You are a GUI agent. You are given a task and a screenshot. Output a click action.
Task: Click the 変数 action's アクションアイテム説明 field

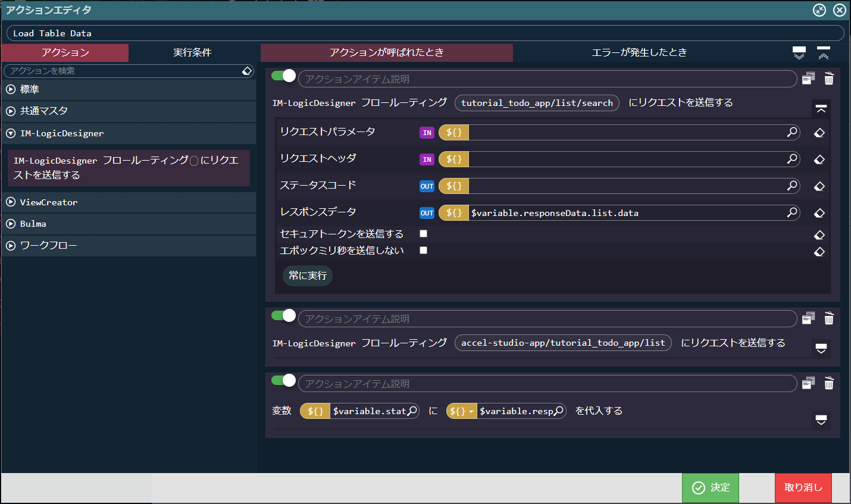[547, 383]
